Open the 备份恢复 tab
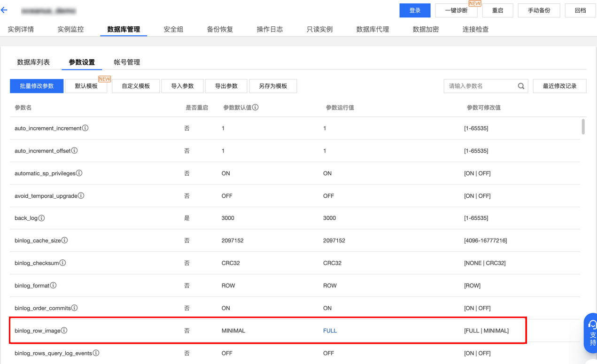 (x=220, y=29)
